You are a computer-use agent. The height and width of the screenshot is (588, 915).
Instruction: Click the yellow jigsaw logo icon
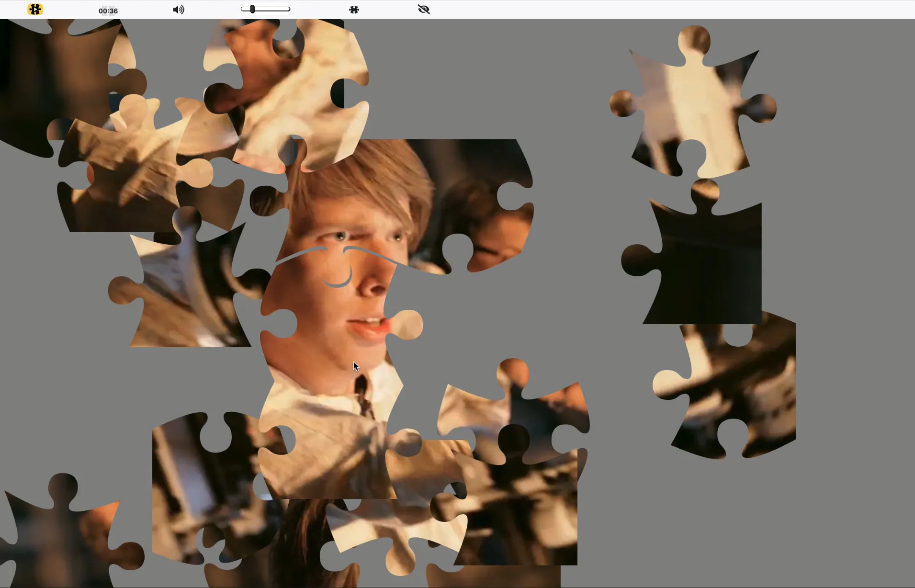point(35,10)
